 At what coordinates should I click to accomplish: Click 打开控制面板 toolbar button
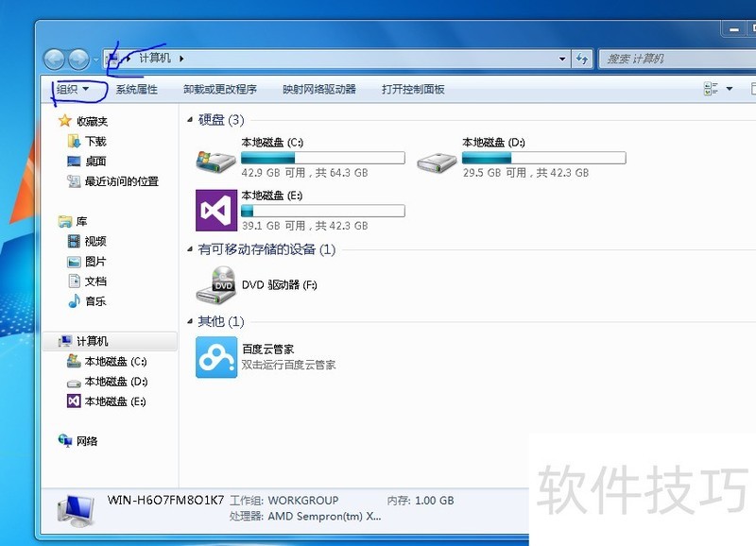tap(413, 90)
